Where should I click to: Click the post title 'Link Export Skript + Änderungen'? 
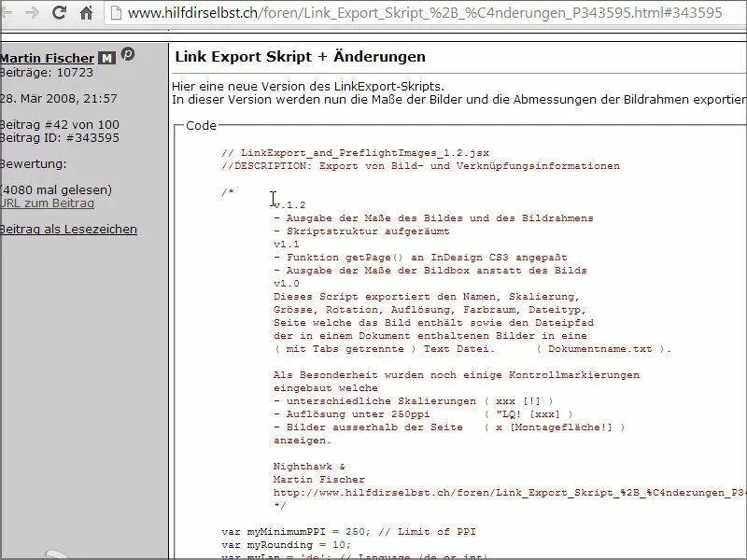[x=300, y=57]
